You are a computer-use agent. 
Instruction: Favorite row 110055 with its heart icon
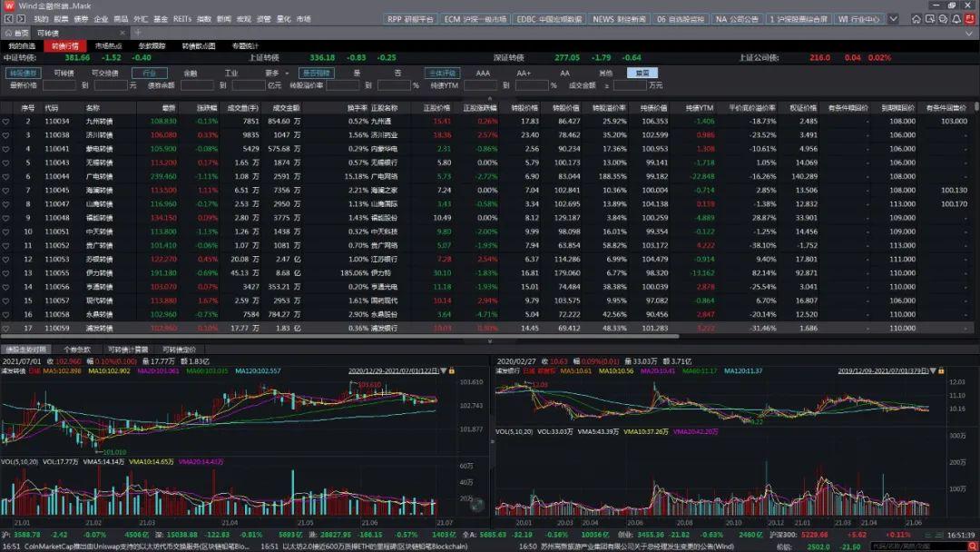(x=5, y=273)
